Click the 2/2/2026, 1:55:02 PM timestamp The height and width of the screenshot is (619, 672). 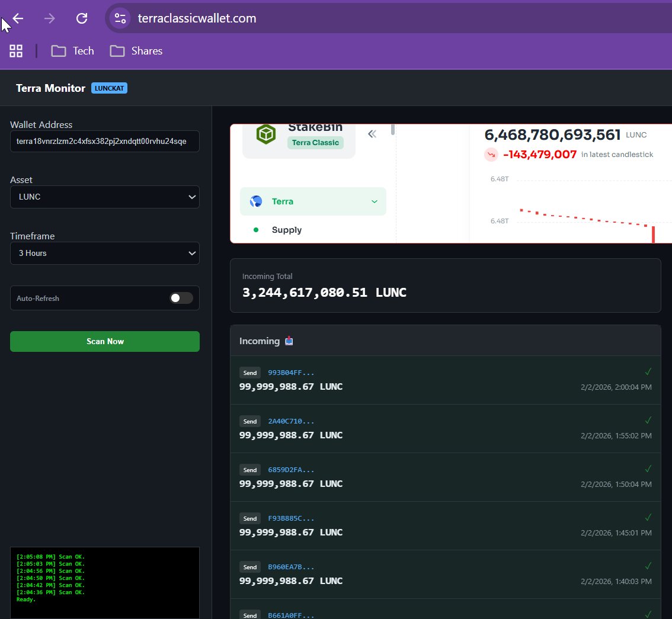pos(616,435)
